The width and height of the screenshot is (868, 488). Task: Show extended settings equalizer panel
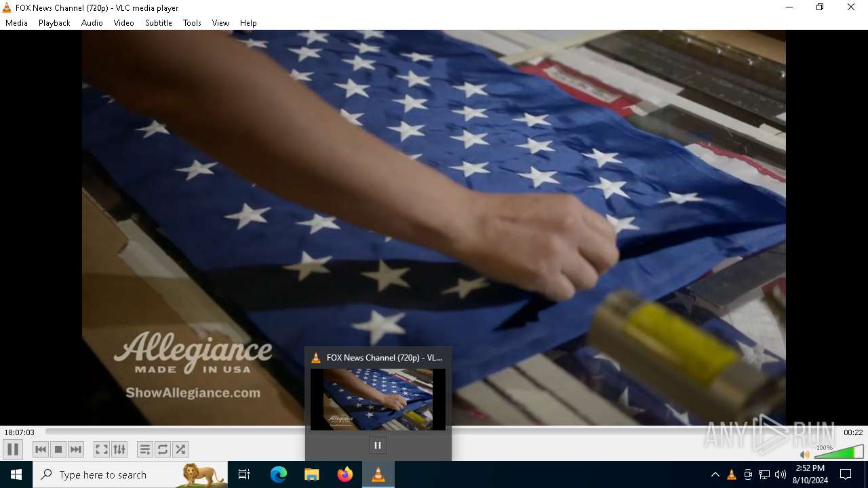119,449
